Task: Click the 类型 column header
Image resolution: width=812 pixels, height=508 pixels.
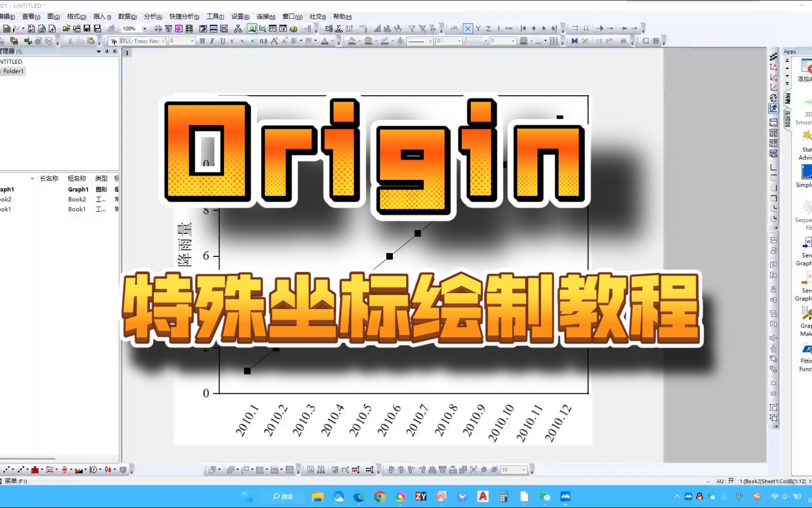Action: (x=101, y=178)
